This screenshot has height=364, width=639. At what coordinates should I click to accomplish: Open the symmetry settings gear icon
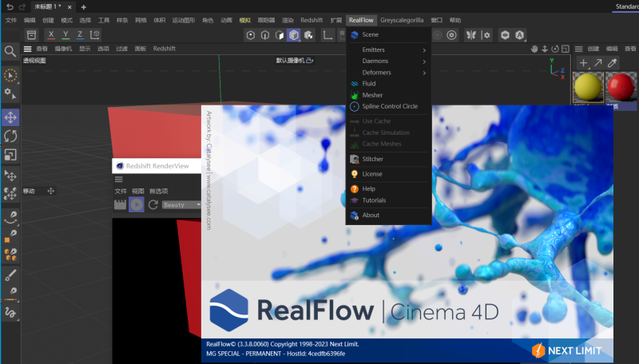click(x=486, y=35)
